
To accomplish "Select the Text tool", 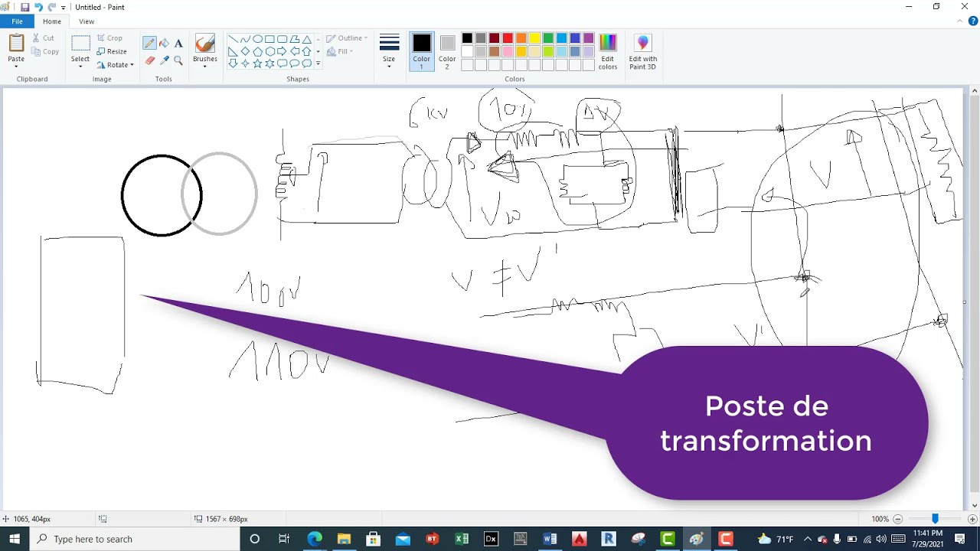I will click(x=178, y=44).
